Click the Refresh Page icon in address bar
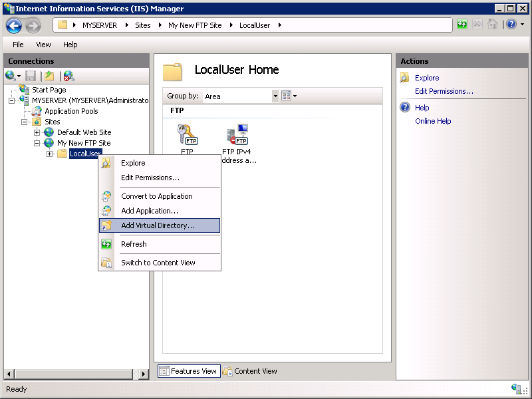Viewport: 532px width, 399px height. click(x=462, y=25)
